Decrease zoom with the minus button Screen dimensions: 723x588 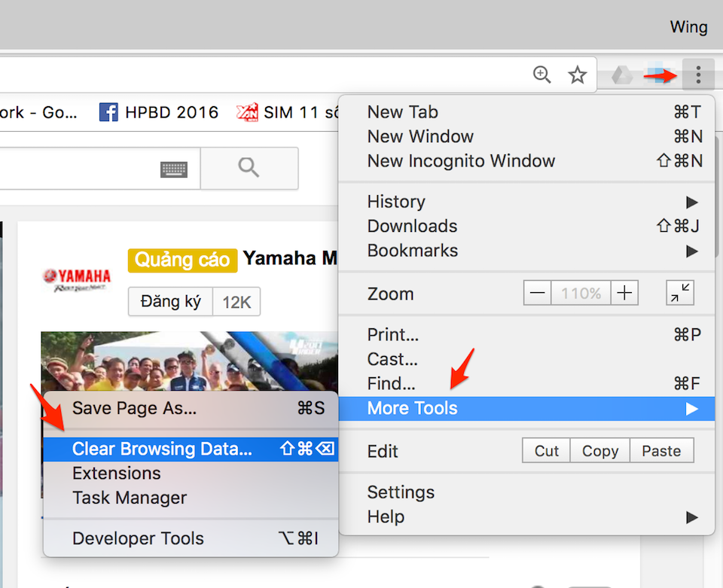tap(537, 294)
